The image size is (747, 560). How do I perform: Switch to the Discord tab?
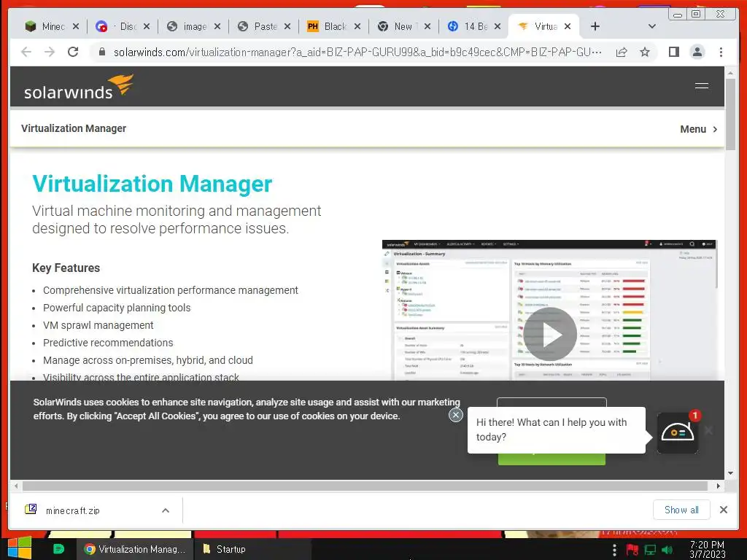coord(117,26)
